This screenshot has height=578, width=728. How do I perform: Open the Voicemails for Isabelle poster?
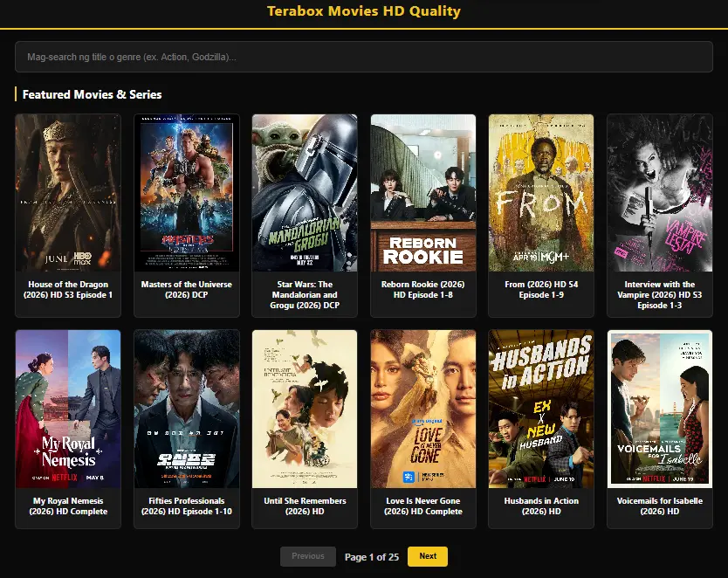(660, 409)
